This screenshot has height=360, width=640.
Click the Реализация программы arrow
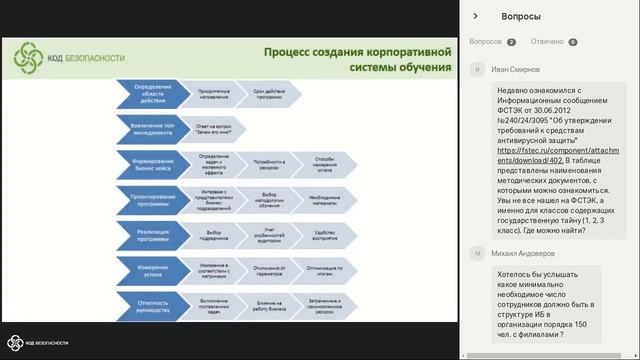click(153, 236)
